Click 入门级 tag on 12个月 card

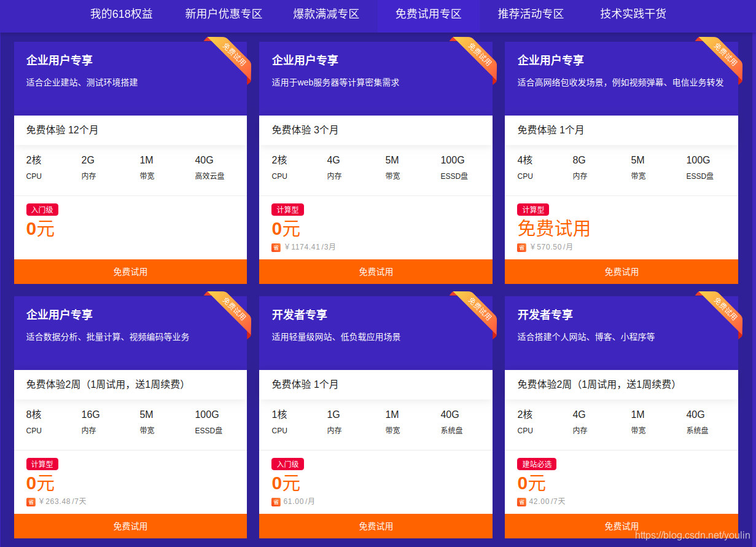pos(42,210)
